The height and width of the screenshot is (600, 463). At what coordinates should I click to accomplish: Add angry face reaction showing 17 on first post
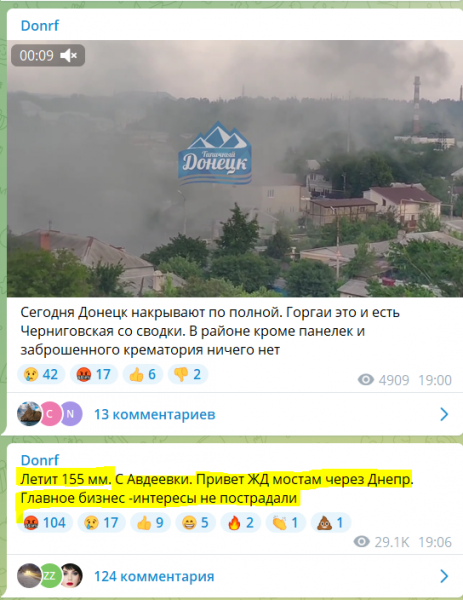click(94, 374)
